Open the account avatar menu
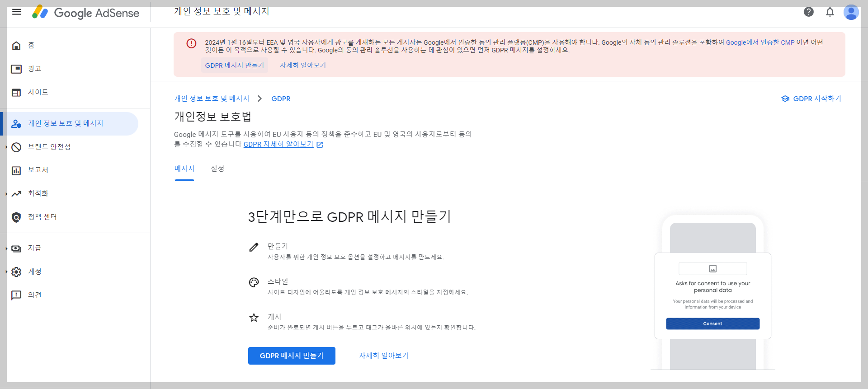Image resolution: width=868 pixels, height=389 pixels. click(851, 12)
